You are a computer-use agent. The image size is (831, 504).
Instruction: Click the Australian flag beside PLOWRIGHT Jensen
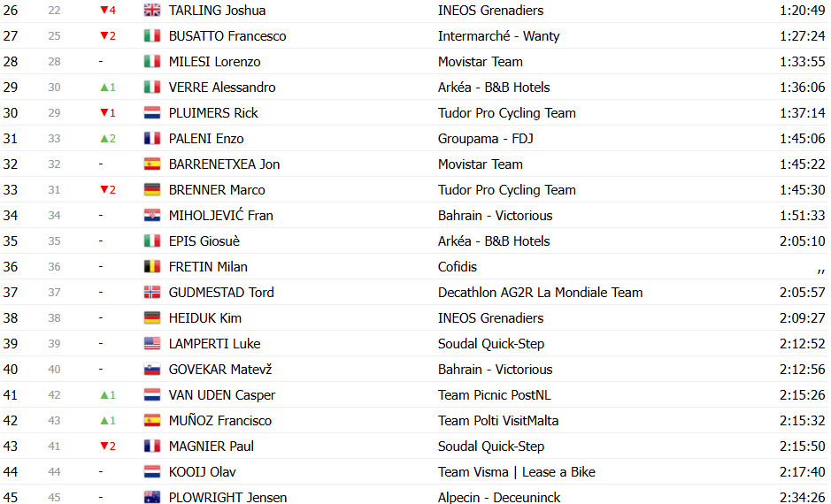(x=152, y=497)
